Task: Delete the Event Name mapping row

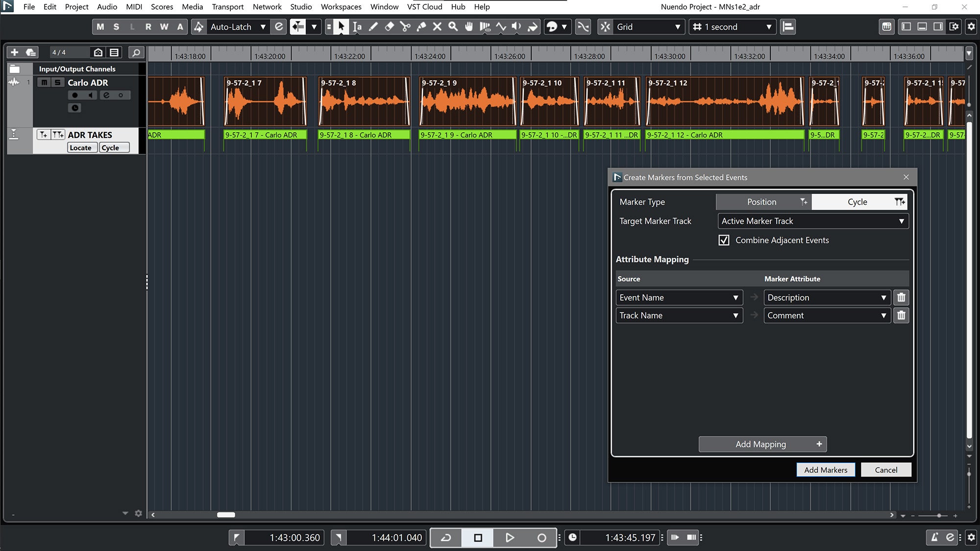Action: [x=901, y=297]
